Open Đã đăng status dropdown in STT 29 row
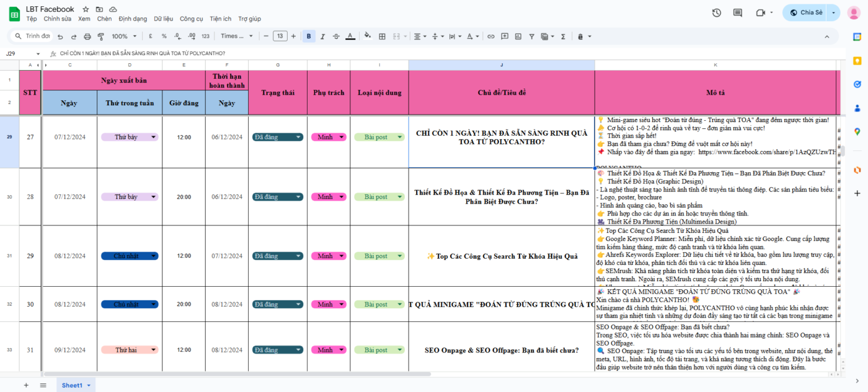868x392 pixels. 299,256
